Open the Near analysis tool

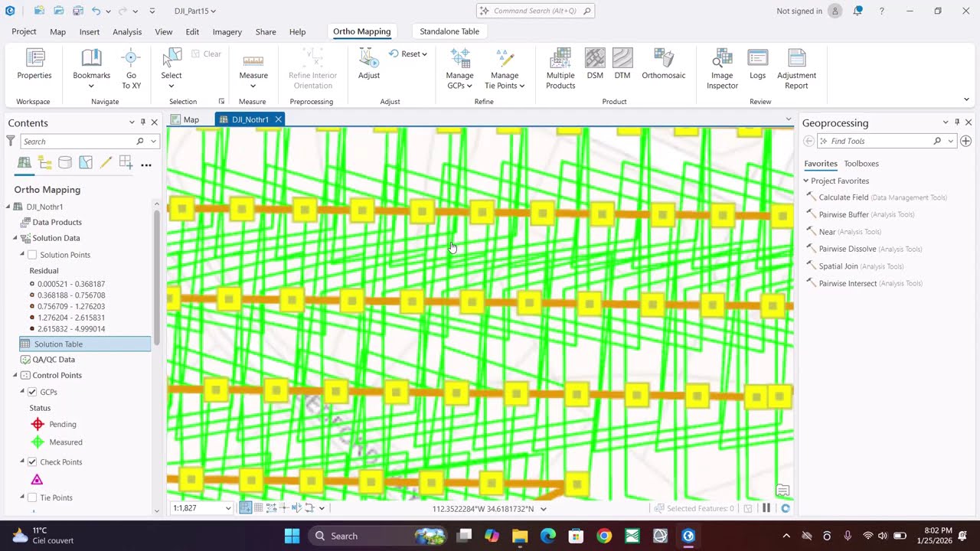pos(844,232)
